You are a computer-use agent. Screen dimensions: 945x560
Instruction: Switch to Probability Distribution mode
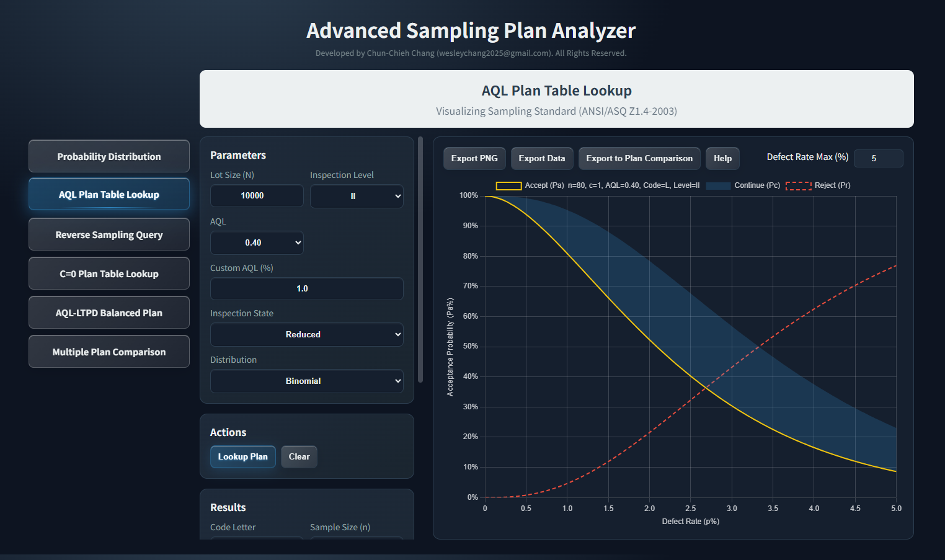[x=109, y=156]
